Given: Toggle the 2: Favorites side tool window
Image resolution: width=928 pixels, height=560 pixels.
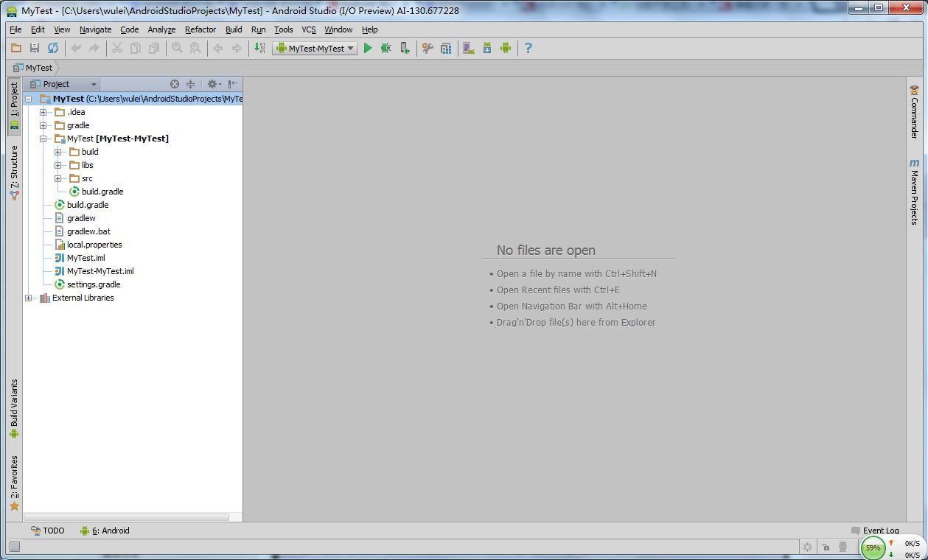Looking at the screenshot, I should click(x=14, y=483).
